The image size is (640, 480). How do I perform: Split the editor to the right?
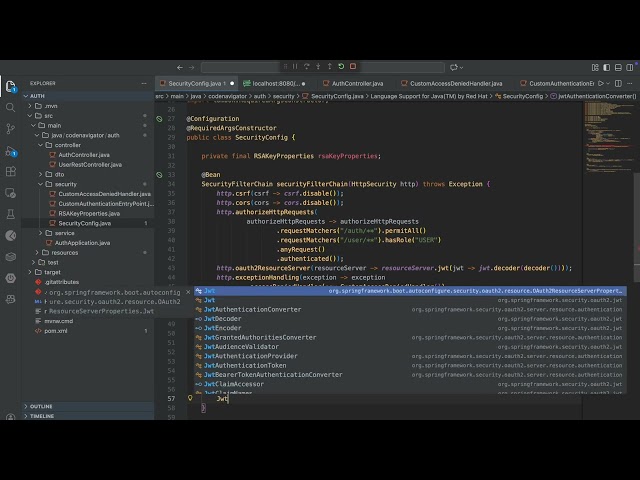(618, 83)
